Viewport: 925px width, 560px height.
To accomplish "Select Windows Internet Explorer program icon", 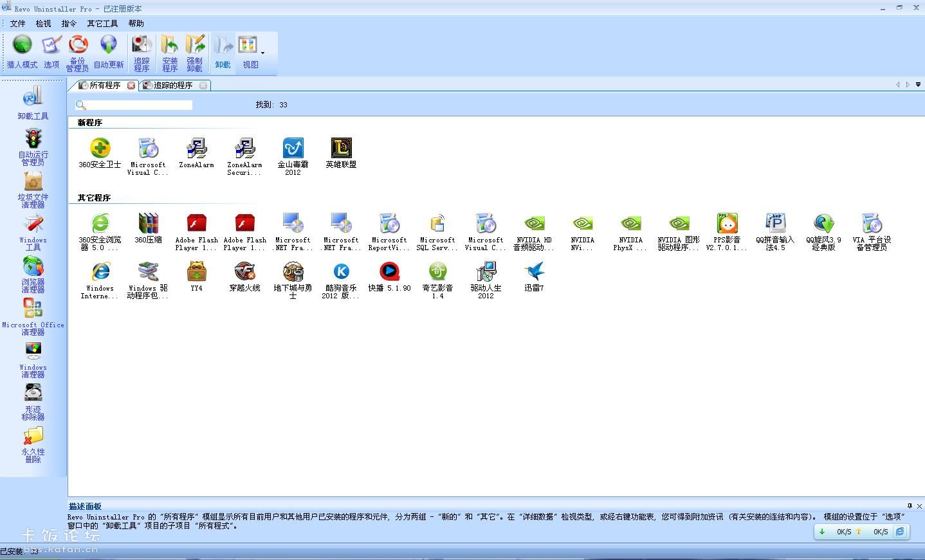I will 100,280.
